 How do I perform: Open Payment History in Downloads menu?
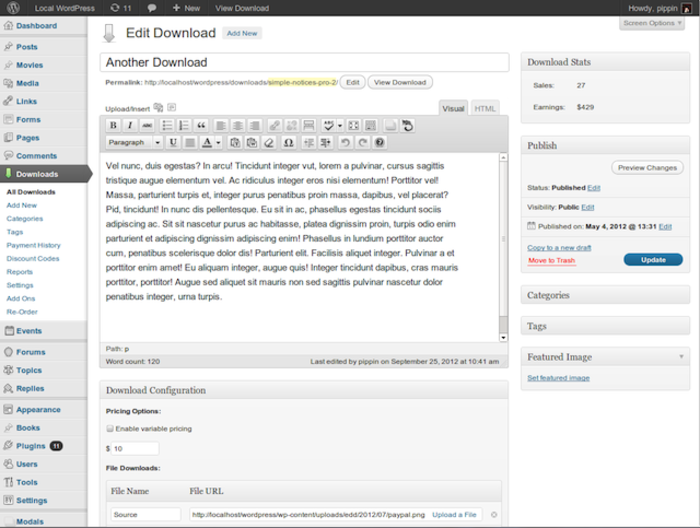(x=33, y=244)
